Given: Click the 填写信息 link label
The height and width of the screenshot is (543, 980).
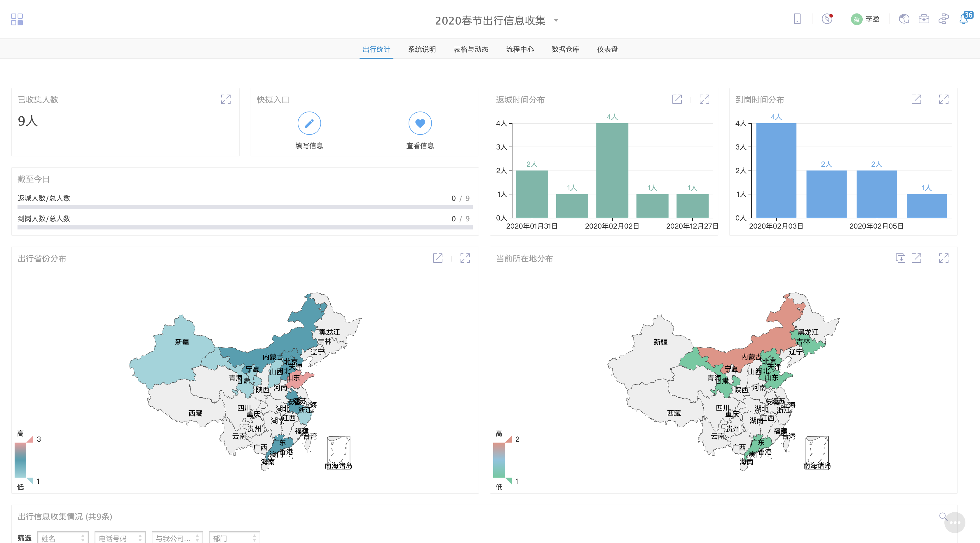Looking at the screenshot, I should pyautogui.click(x=309, y=146).
